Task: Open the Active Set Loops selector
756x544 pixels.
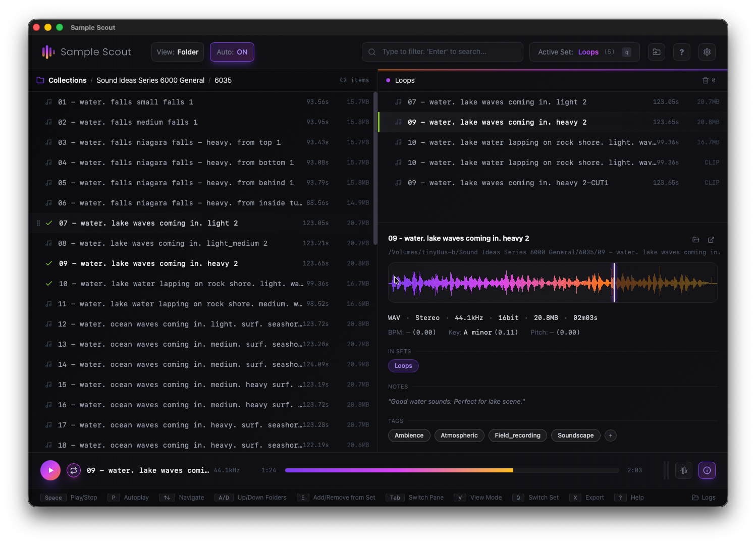Action: tap(584, 52)
